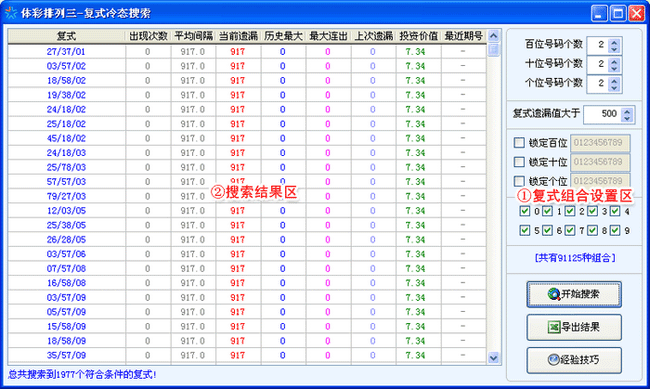Select the row 07/57/08
The width and height of the screenshot is (650, 389).
pos(247,268)
